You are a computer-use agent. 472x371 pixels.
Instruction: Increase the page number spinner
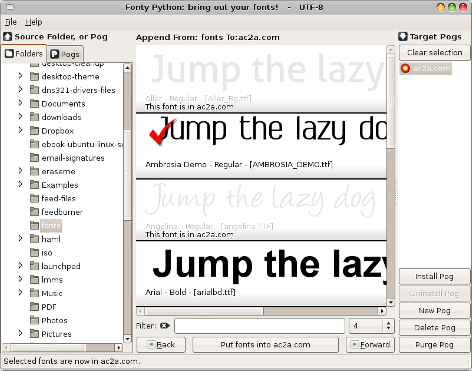(x=388, y=323)
